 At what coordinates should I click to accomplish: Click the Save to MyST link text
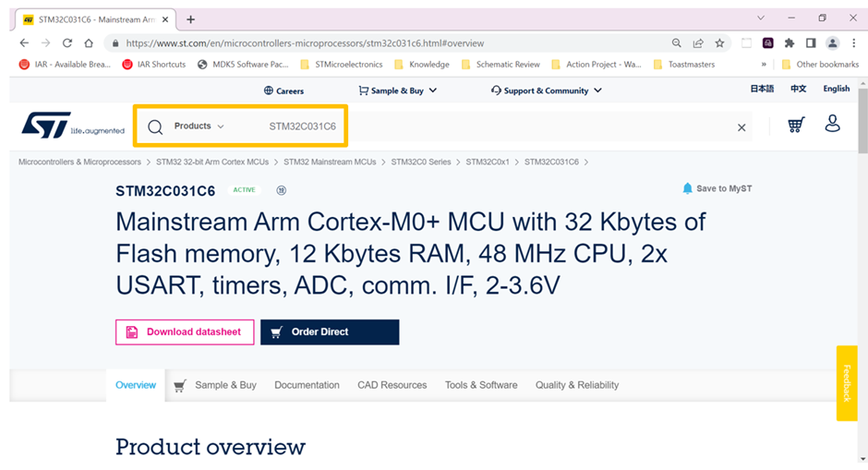coord(724,188)
